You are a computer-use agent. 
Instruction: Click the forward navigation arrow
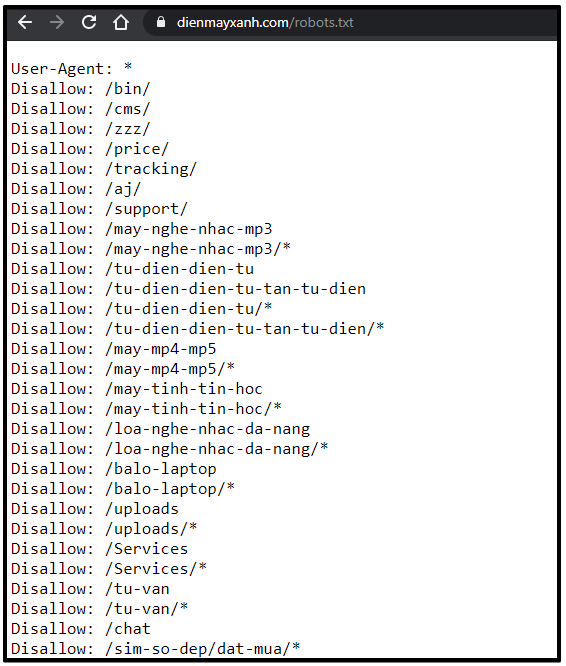click(57, 22)
